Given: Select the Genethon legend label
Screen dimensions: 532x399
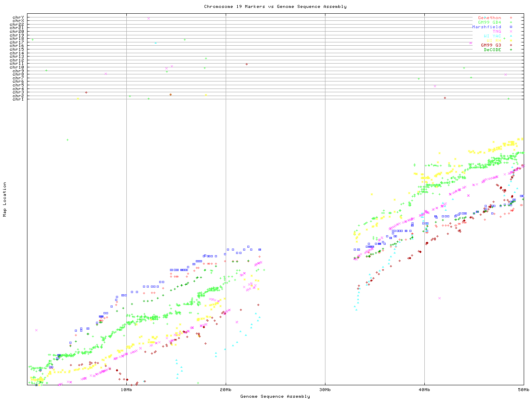Looking at the screenshot, I should click(x=489, y=18).
